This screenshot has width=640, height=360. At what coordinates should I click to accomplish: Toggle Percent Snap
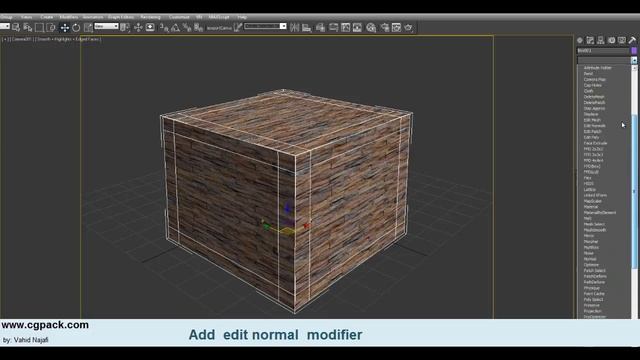point(187,27)
